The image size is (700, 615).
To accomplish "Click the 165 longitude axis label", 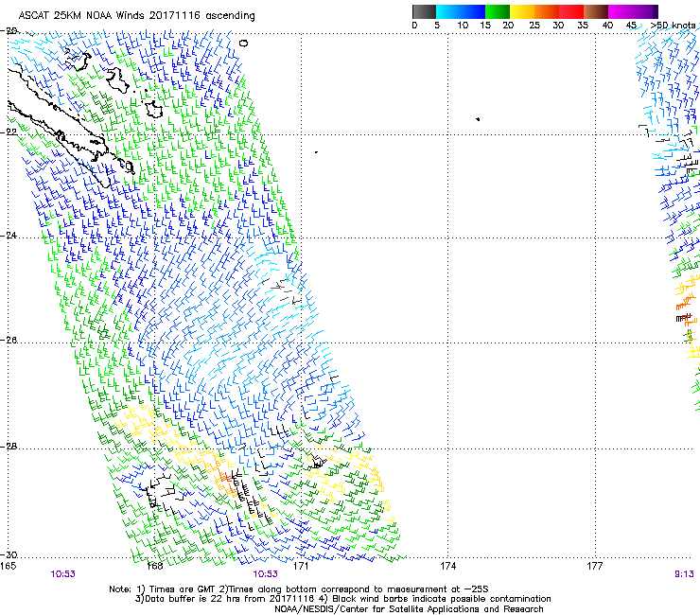I will coord(8,566).
